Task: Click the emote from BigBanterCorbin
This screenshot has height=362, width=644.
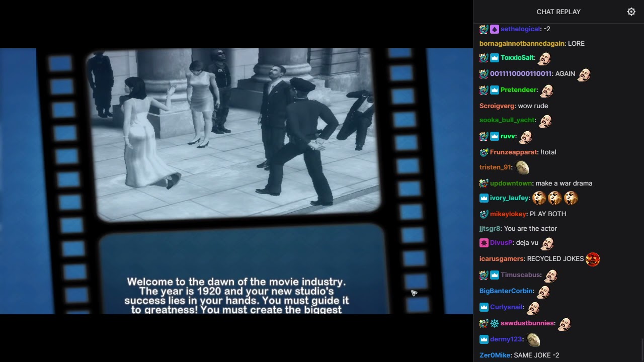Action: (543, 292)
